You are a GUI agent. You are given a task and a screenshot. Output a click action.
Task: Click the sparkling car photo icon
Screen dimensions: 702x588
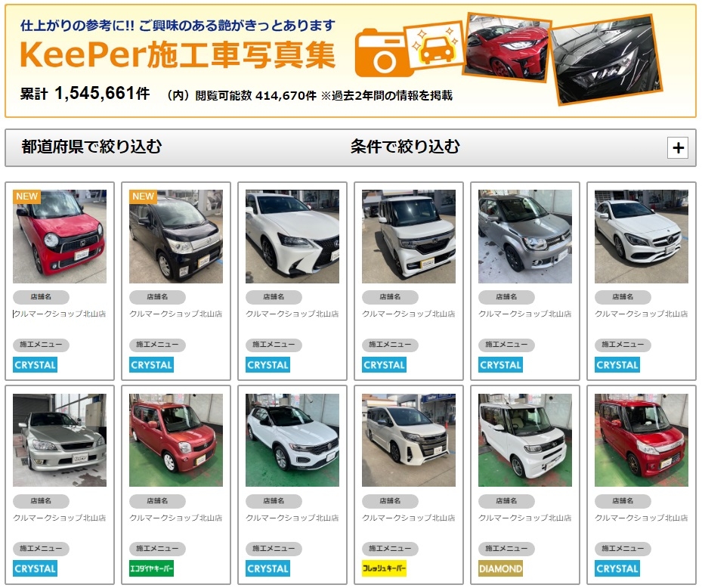(436, 45)
